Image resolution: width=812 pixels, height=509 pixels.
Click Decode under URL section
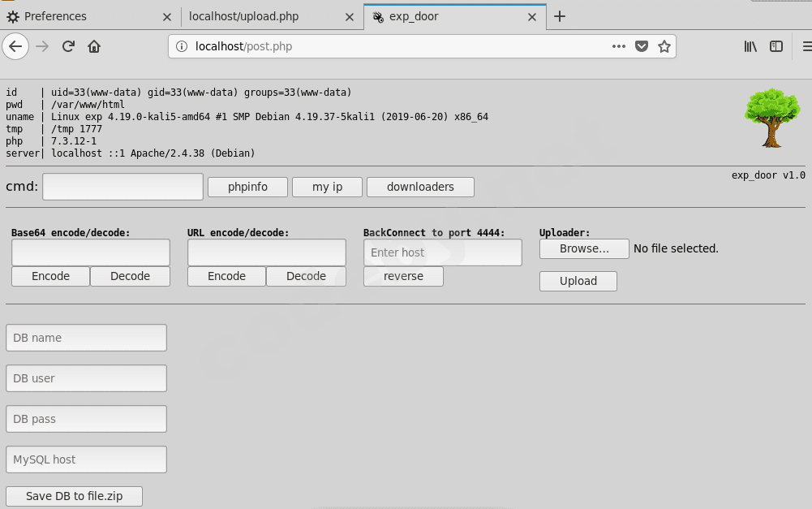306,276
